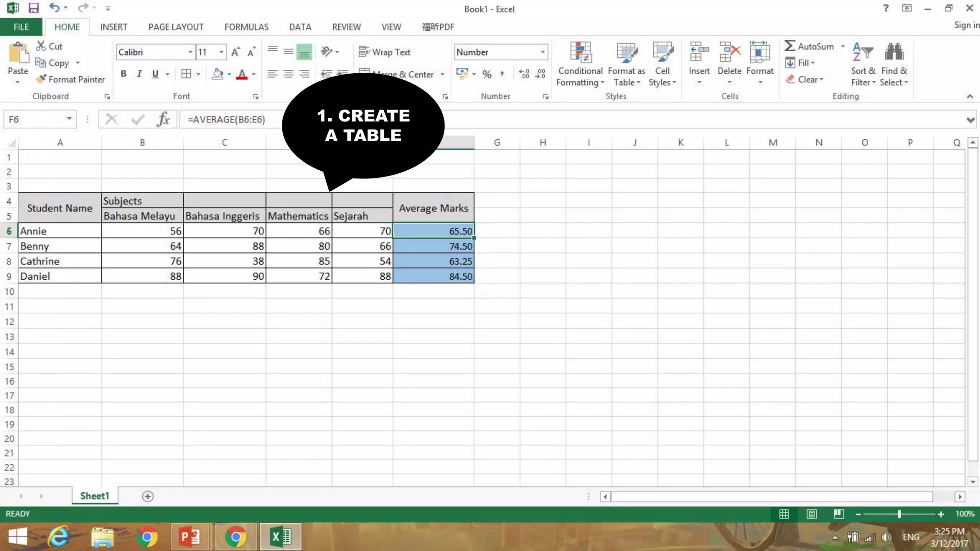Open the Calibri font name dropdown

click(x=190, y=52)
